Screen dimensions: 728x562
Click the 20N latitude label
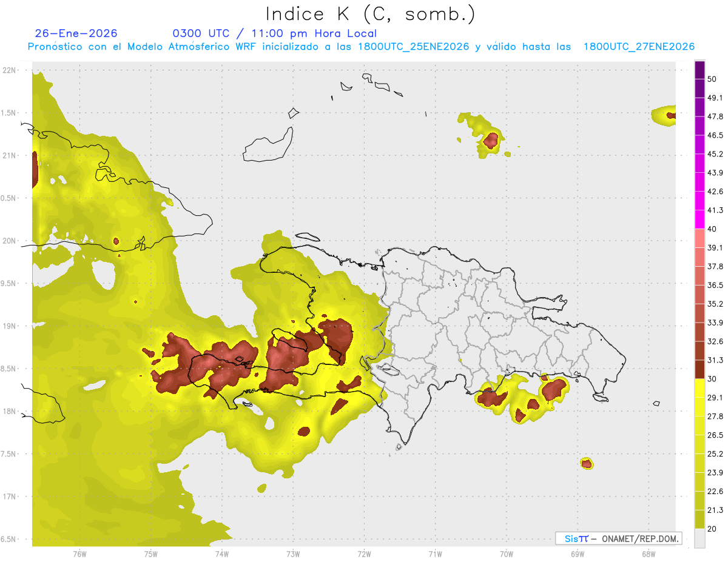coord(9,241)
